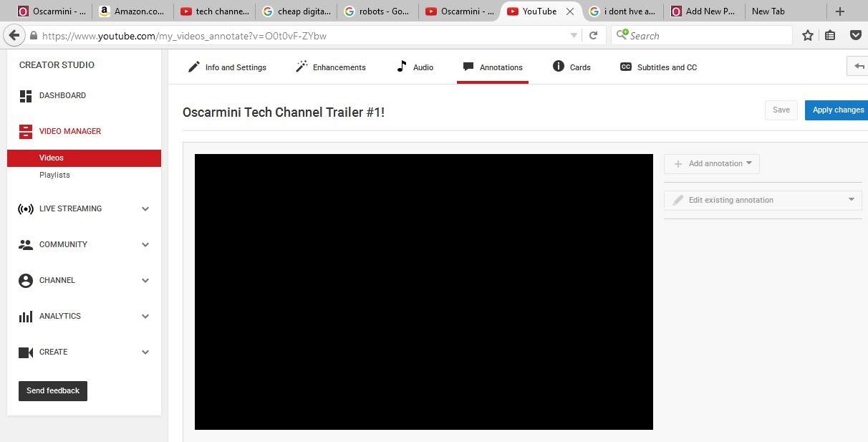Expand the Live Streaming section chevron

[x=145, y=209]
